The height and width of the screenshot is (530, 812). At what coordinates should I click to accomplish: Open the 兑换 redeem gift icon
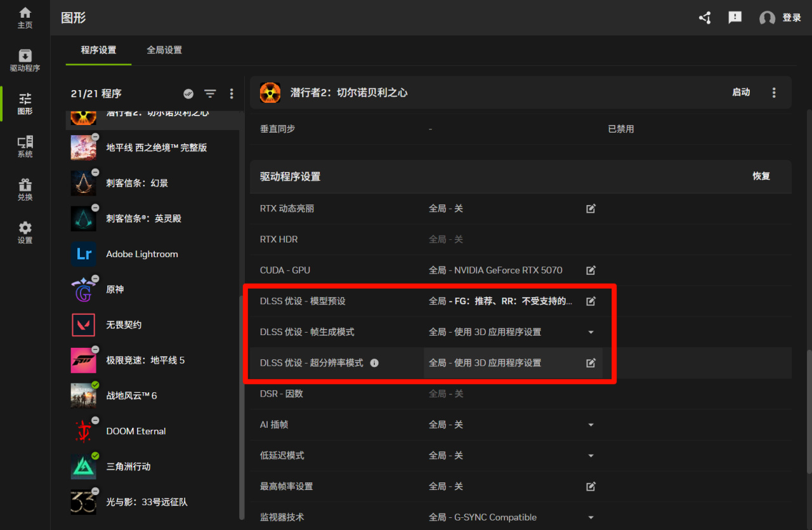tap(25, 190)
